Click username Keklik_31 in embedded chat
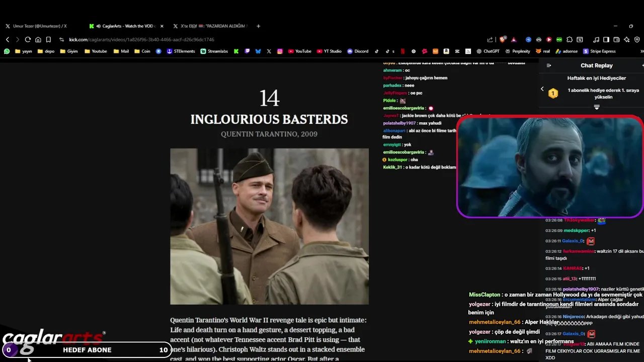 [393, 167]
